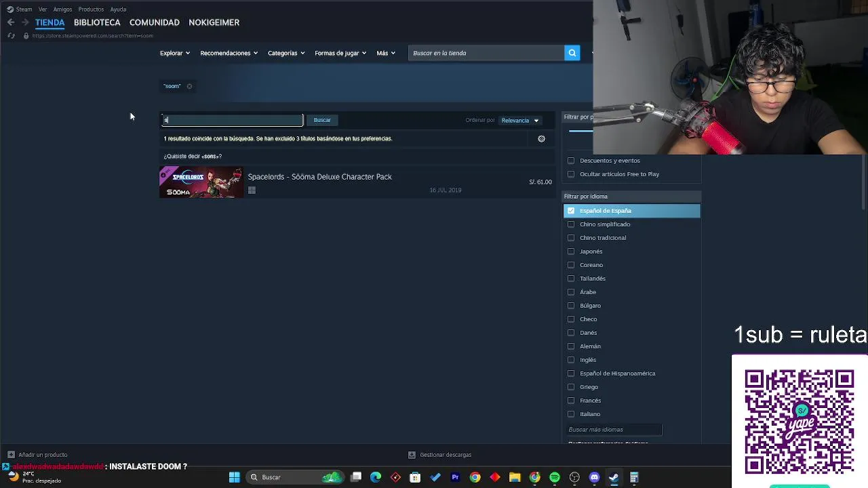Open Gestionar descargas download icon
This screenshot has width=868, height=488.
[x=412, y=455]
